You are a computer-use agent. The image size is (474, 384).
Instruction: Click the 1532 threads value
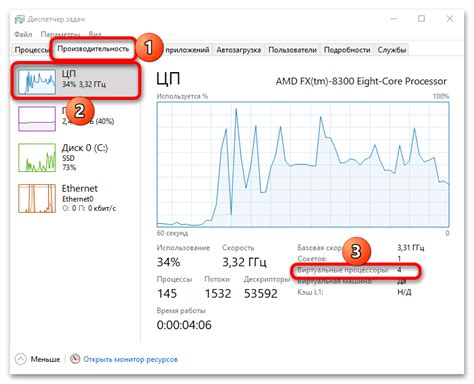pos(218,293)
